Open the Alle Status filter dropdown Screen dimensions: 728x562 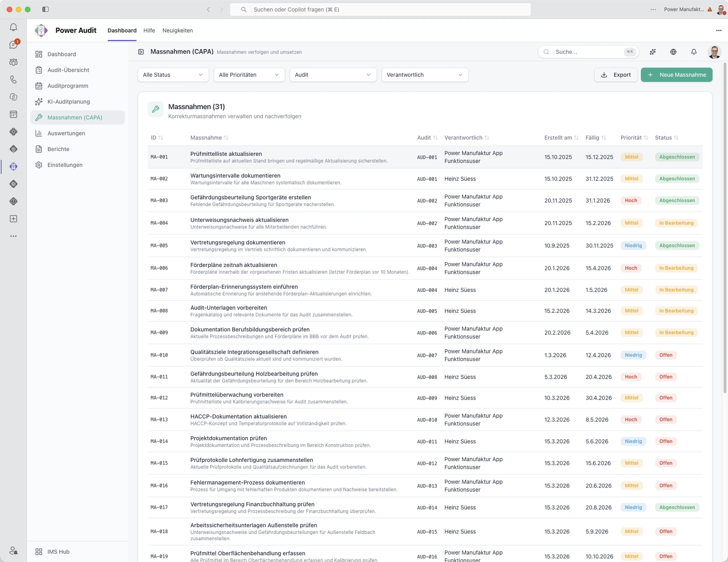(173, 75)
